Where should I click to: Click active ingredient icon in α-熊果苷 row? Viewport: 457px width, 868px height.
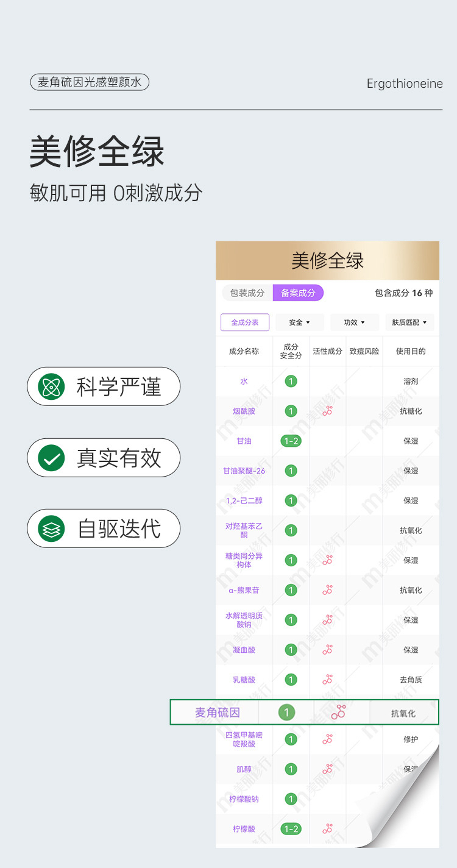[x=327, y=590]
